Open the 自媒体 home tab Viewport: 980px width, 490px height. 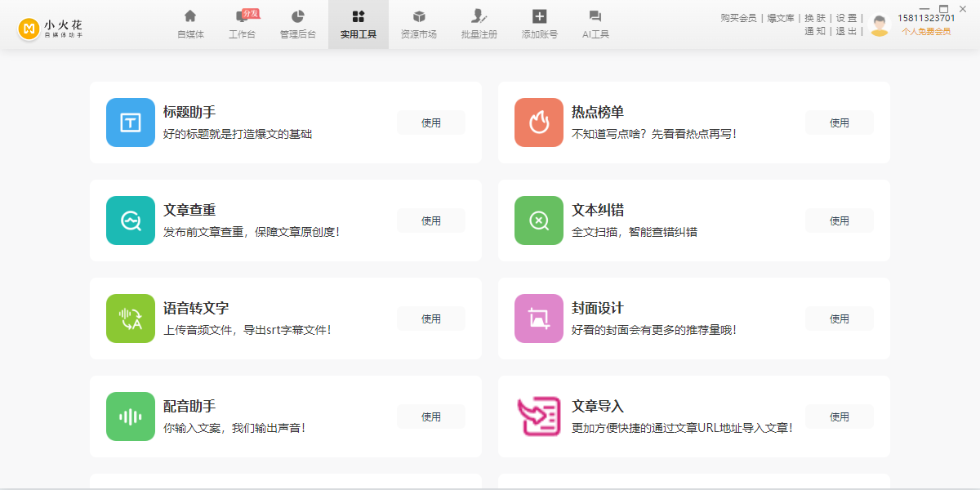coord(190,24)
